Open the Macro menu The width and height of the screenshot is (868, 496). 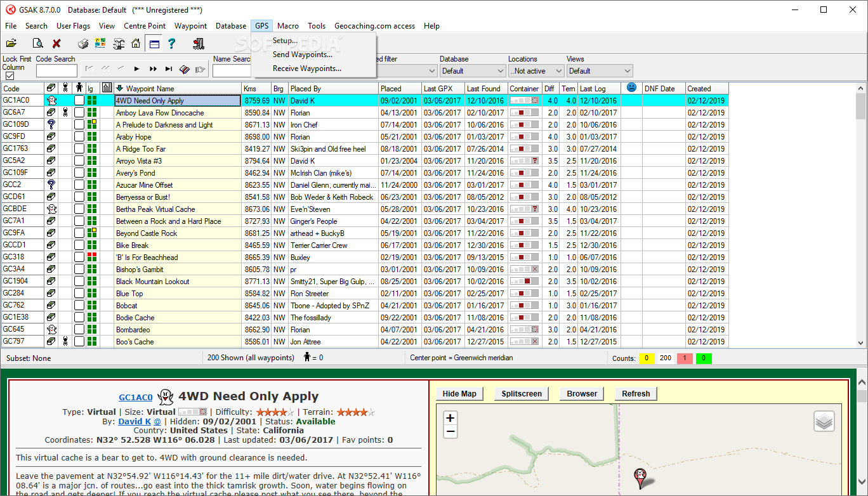(x=288, y=26)
